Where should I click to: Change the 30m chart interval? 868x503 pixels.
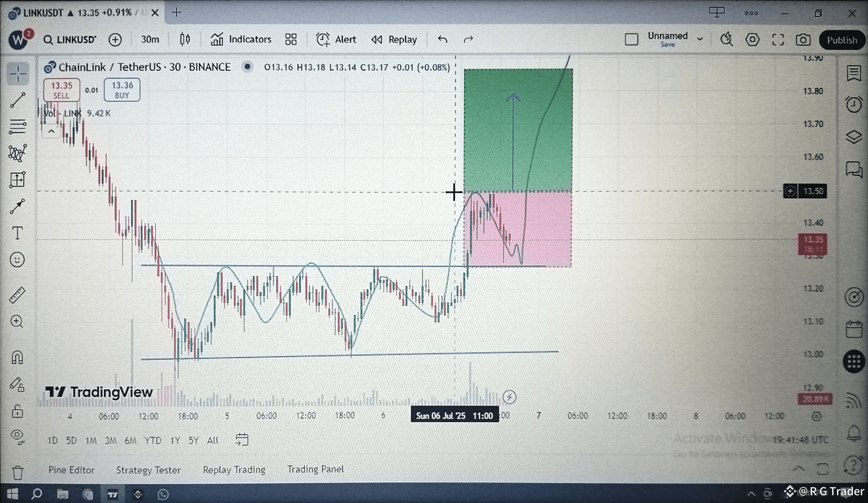click(x=150, y=40)
